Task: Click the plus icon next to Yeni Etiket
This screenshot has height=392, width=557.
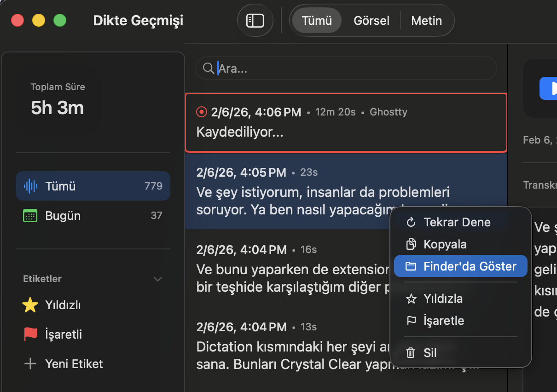Action: click(x=30, y=363)
